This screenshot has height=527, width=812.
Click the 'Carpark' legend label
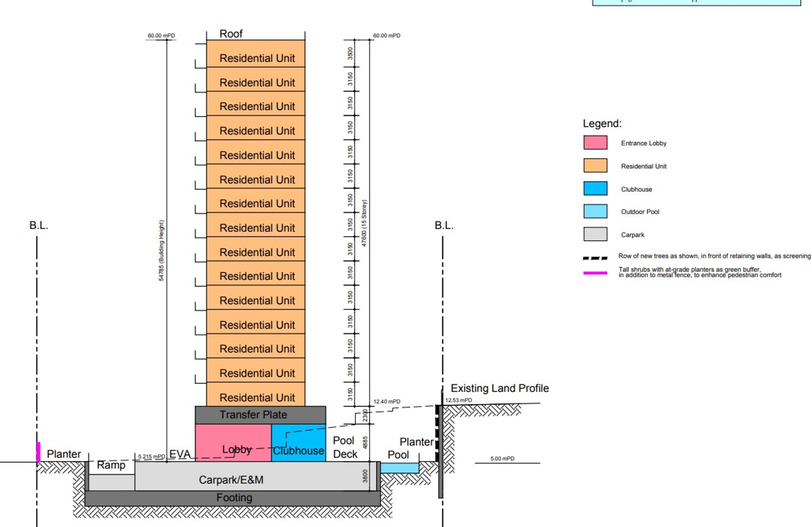pos(632,235)
